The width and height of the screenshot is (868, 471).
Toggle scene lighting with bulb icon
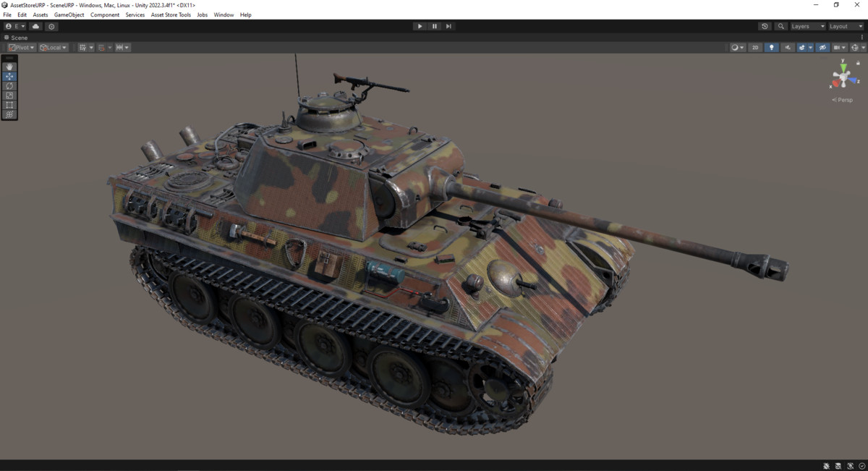(771, 46)
